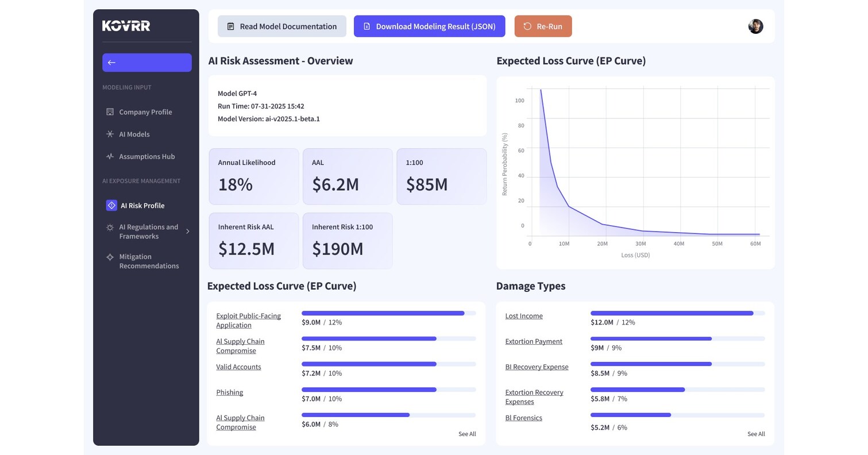Collapse the sidebar with the back arrow
868x455 pixels.
(x=111, y=62)
